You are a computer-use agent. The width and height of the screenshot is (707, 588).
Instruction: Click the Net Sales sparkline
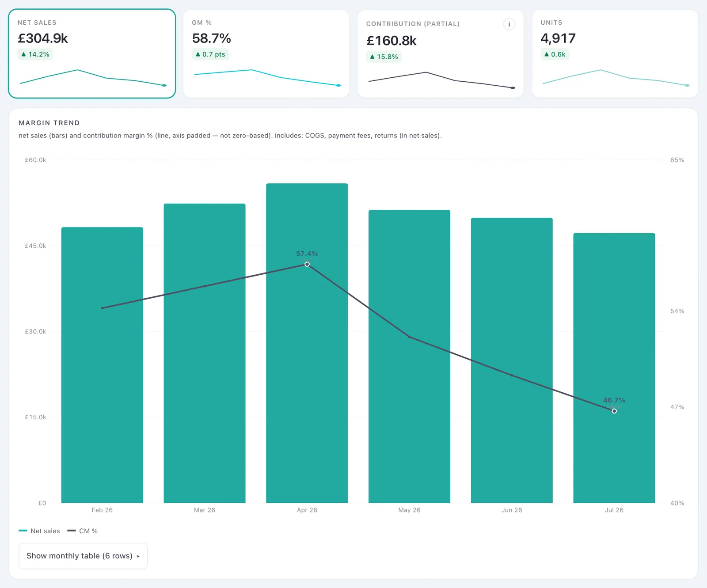click(93, 78)
